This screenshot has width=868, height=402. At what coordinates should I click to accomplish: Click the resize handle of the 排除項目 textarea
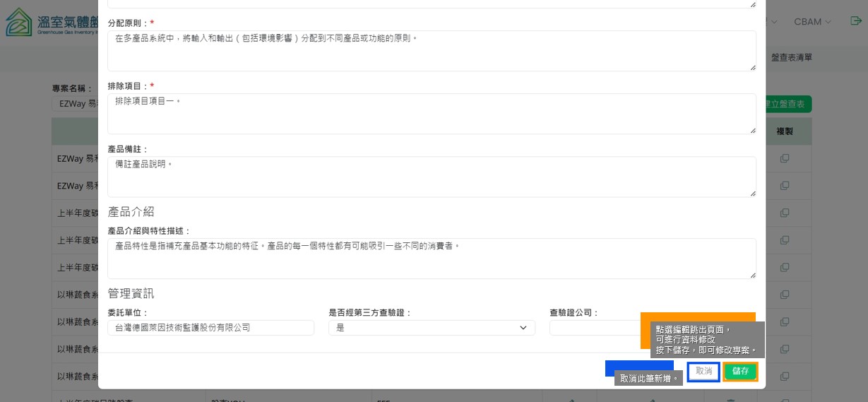[752, 130]
